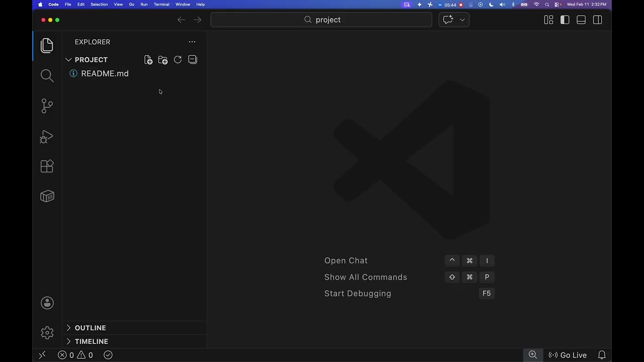Click the New File icon in Project header
Viewport: 644px width, 362px height.
click(x=148, y=60)
